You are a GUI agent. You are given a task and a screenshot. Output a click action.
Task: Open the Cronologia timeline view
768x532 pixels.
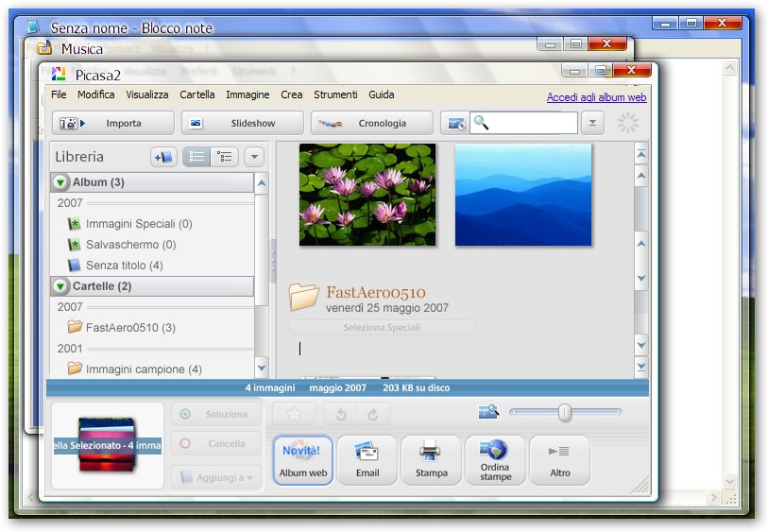coord(371,123)
